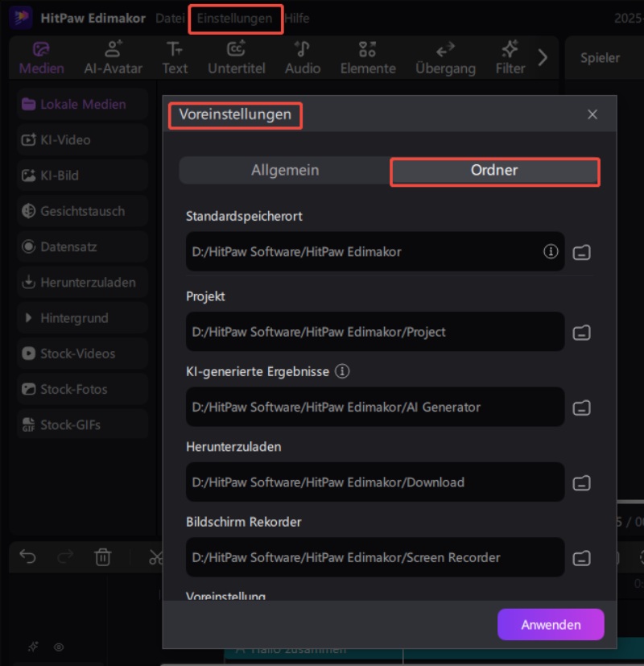This screenshot has height=666, width=644.
Task: Open KI-Bild in the sidebar
Action: pos(82,176)
